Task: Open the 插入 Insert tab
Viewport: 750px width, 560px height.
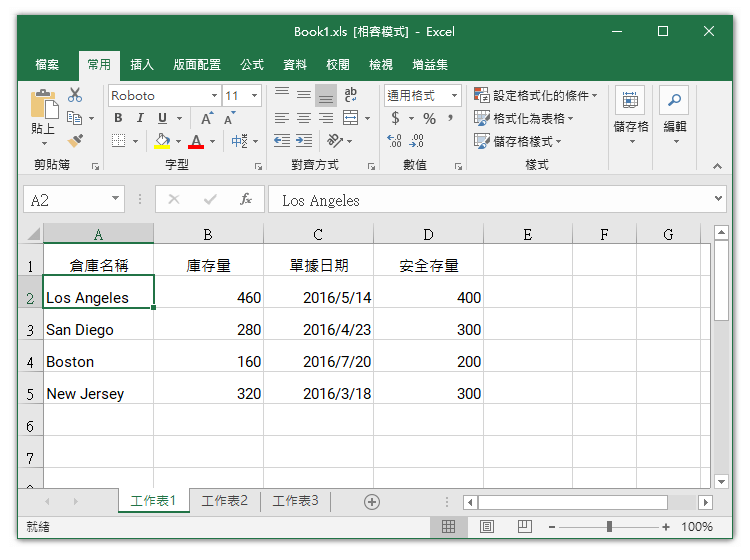Action: click(x=142, y=65)
